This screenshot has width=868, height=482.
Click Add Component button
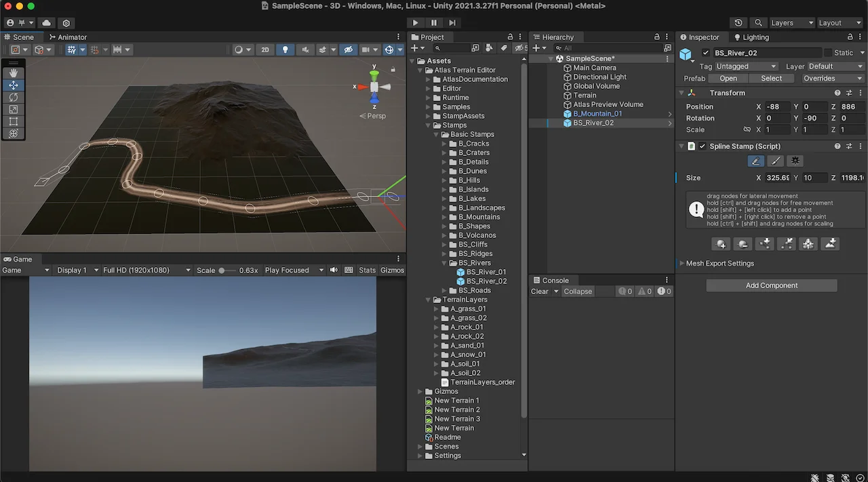coord(772,285)
